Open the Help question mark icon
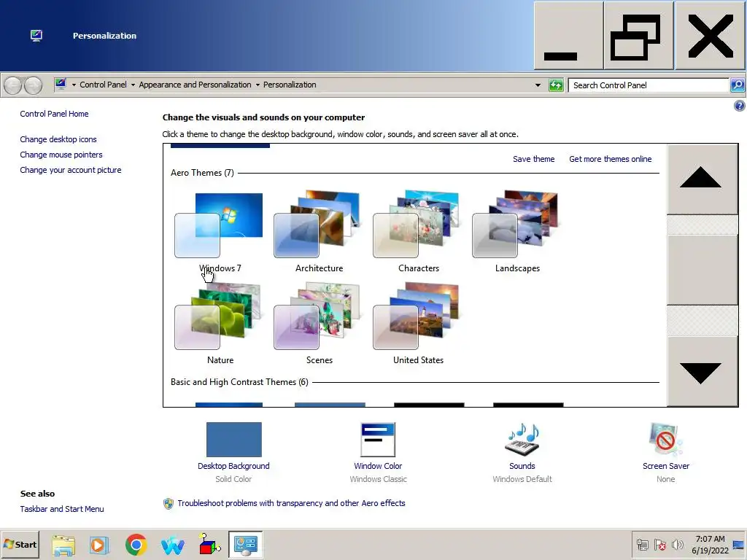The height and width of the screenshot is (560, 747). (740, 106)
